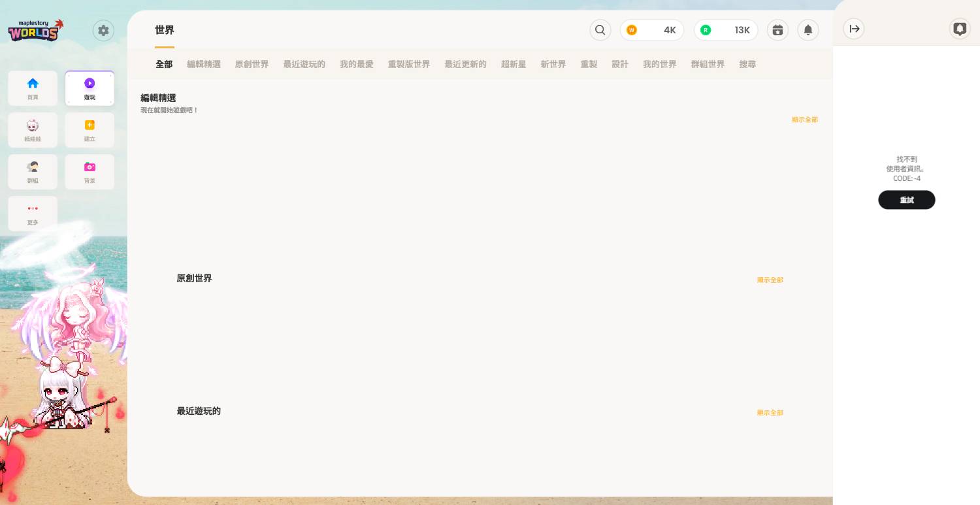Open the 最近遊玩的 tab
This screenshot has width=980, height=505.
[x=304, y=64]
